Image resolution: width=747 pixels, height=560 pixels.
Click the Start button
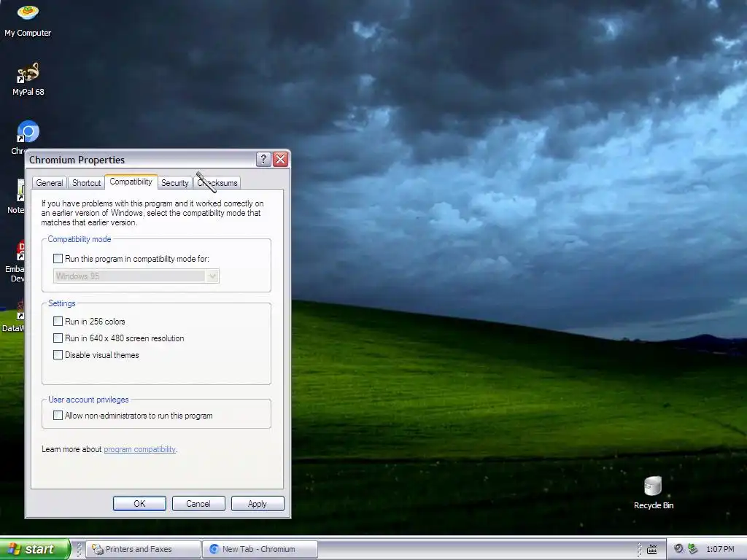click(35, 548)
